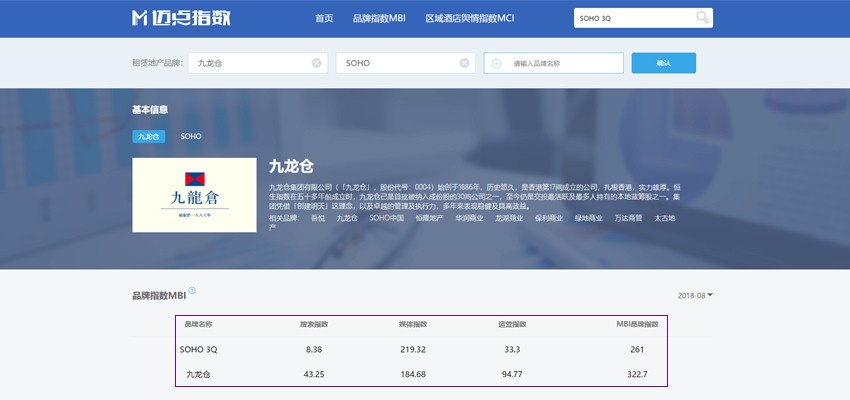Clear the 九龙仓 brand field
The height and width of the screenshot is (400, 850).
[316, 63]
